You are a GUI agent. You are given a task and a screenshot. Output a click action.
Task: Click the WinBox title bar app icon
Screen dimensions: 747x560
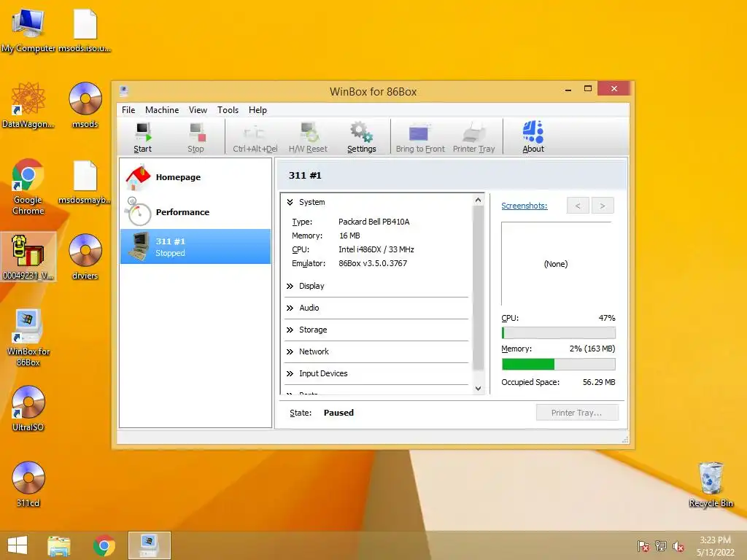click(x=124, y=90)
